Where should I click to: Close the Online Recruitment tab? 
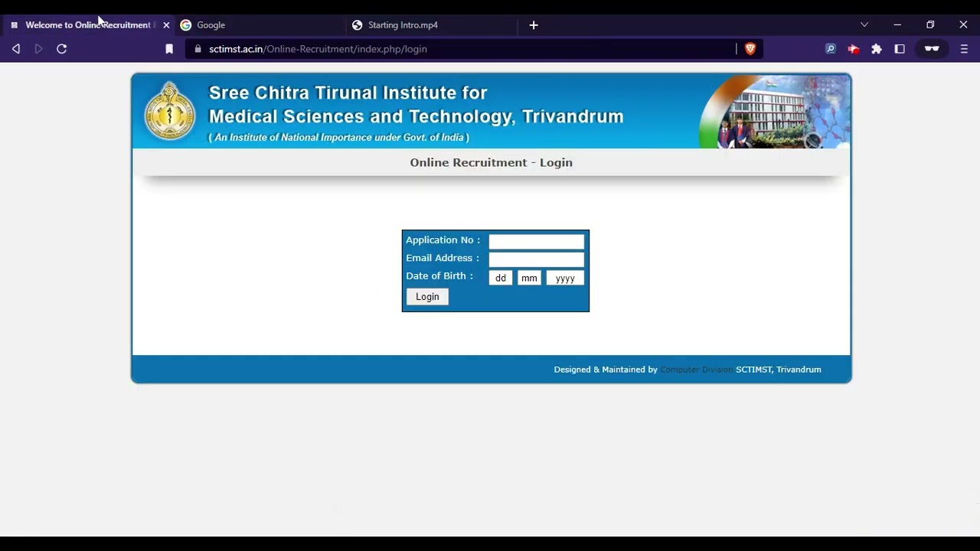(166, 25)
